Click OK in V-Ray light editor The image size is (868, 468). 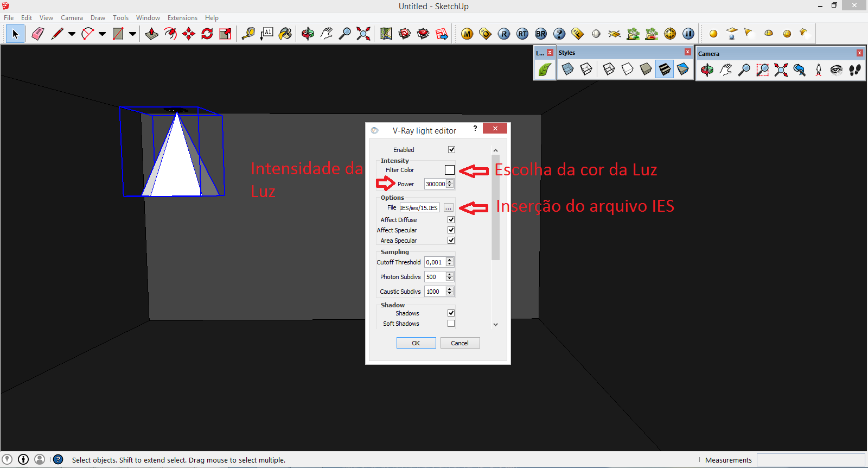coord(416,343)
